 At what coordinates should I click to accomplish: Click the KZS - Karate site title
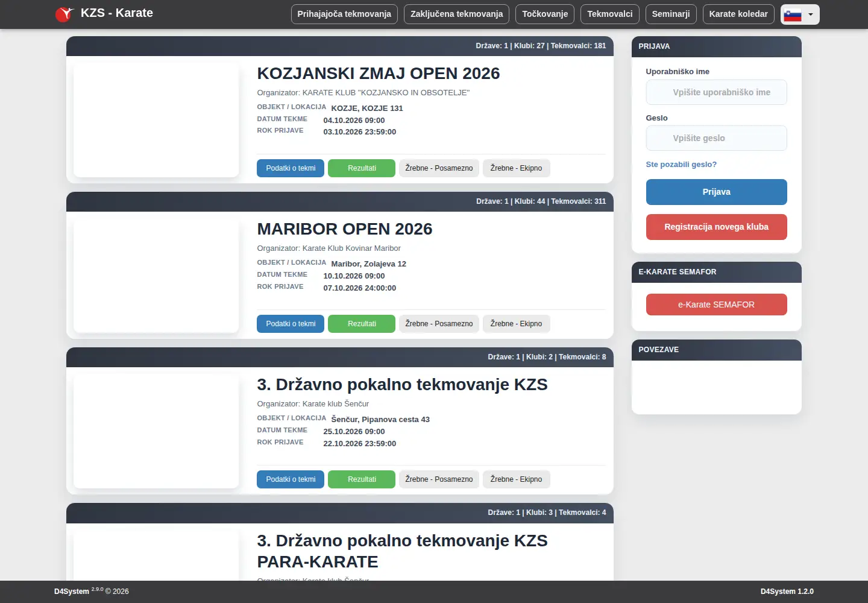(x=117, y=13)
